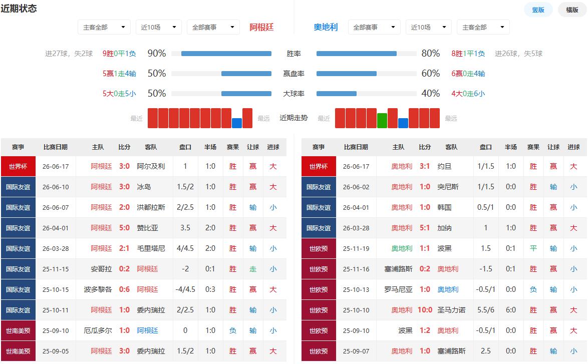588x364 pixels.
Task: Click 负 result in 厄瓜多尔 row
Action: point(232,330)
